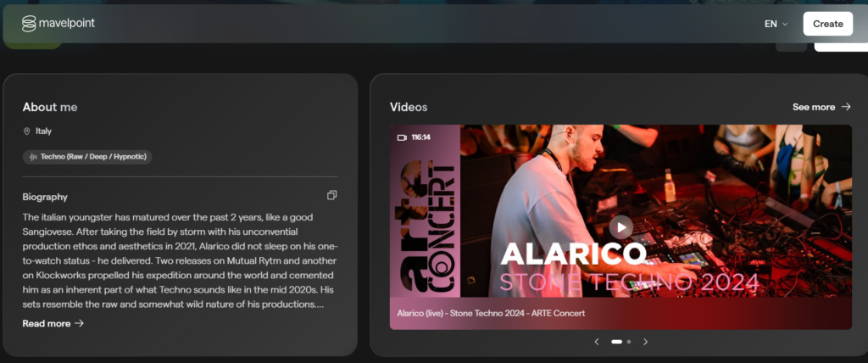The image size is (868, 363).
Task: Open Read more biography link
Action: click(x=47, y=323)
